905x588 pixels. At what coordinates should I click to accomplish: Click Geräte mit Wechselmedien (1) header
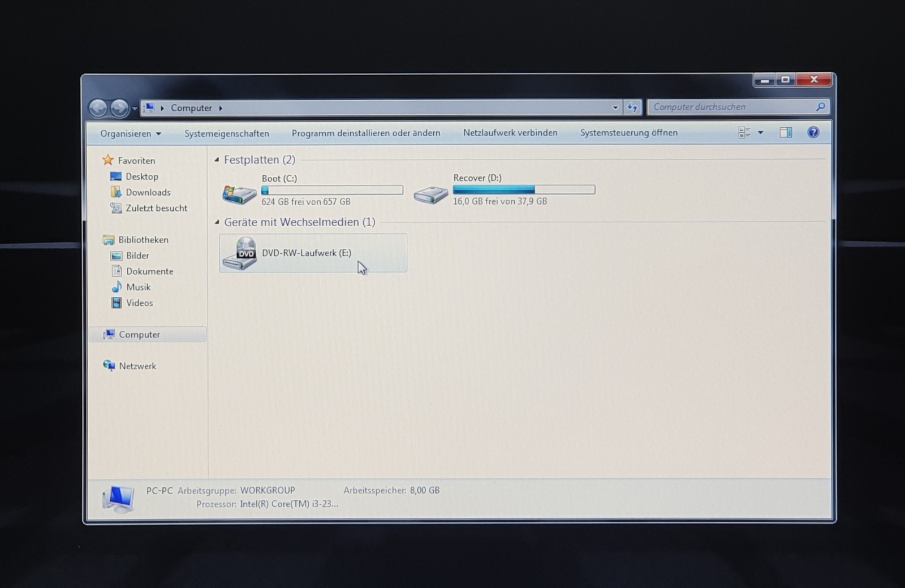(x=300, y=222)
